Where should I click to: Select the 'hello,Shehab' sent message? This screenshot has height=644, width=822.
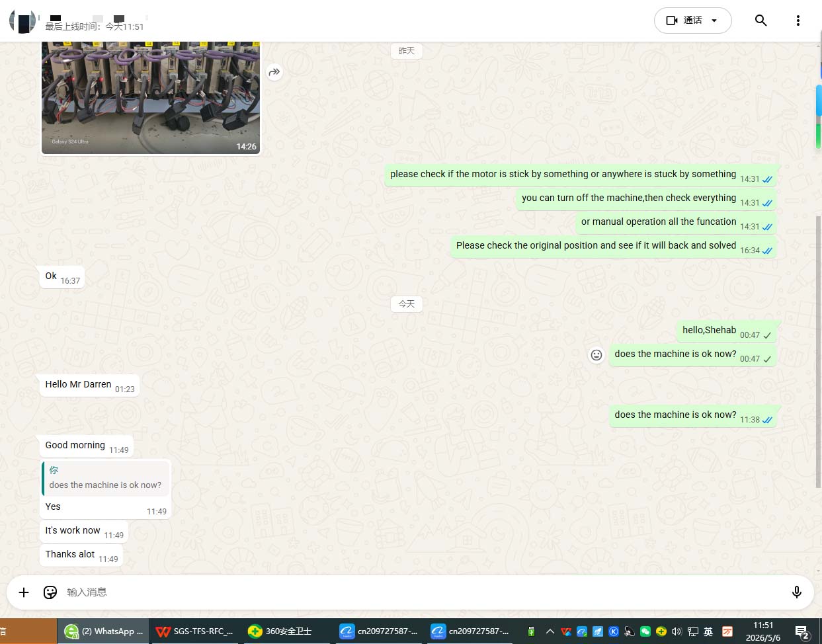pos(726,331)
